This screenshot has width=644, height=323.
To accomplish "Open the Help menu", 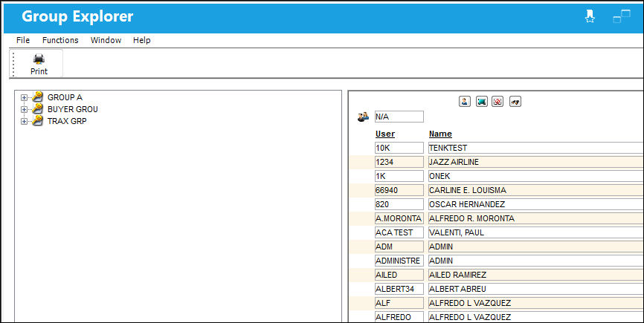I will 142,40.
